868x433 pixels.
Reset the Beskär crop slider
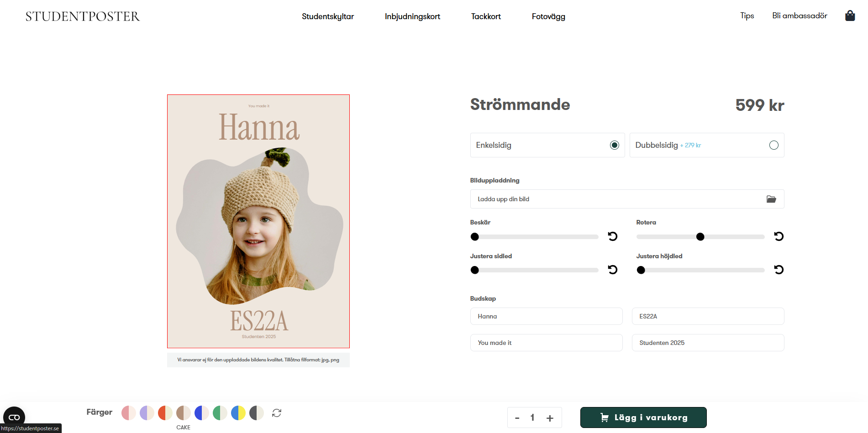(613, 236)
